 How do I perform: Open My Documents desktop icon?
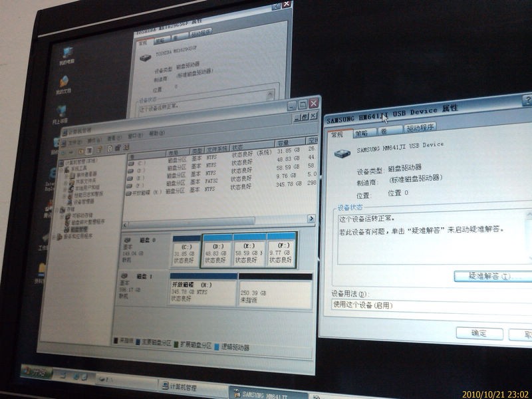click(64, 82)
